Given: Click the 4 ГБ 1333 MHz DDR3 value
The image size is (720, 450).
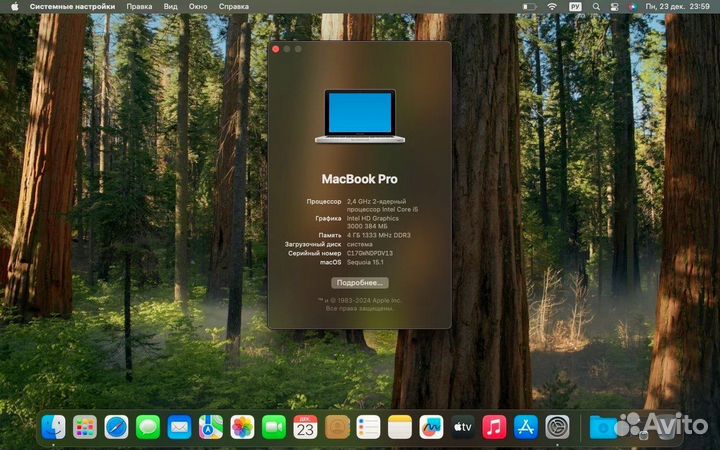Looking at the screenshot, I should [378, 235].
